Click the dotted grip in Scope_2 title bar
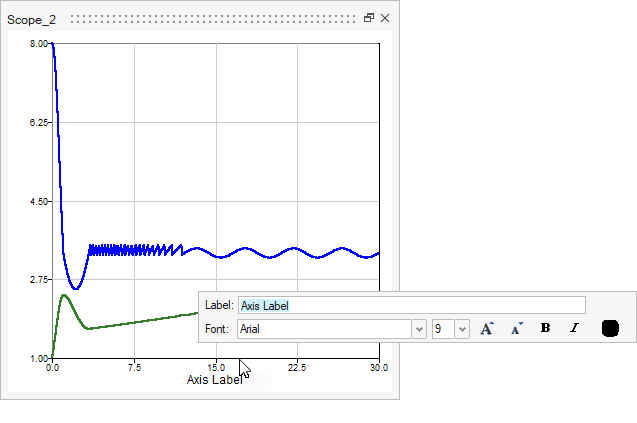This screenshot has height=423, width=637. [x=212, y=18]
